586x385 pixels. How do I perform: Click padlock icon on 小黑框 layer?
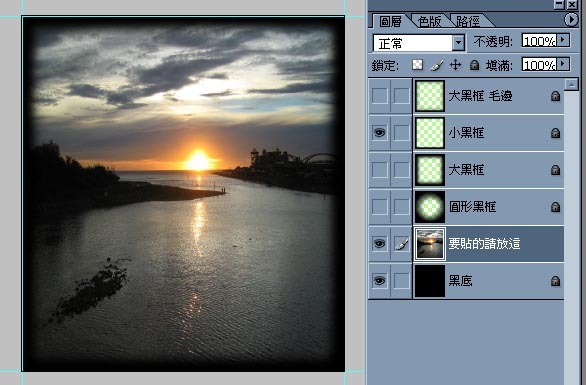[555, 133]
